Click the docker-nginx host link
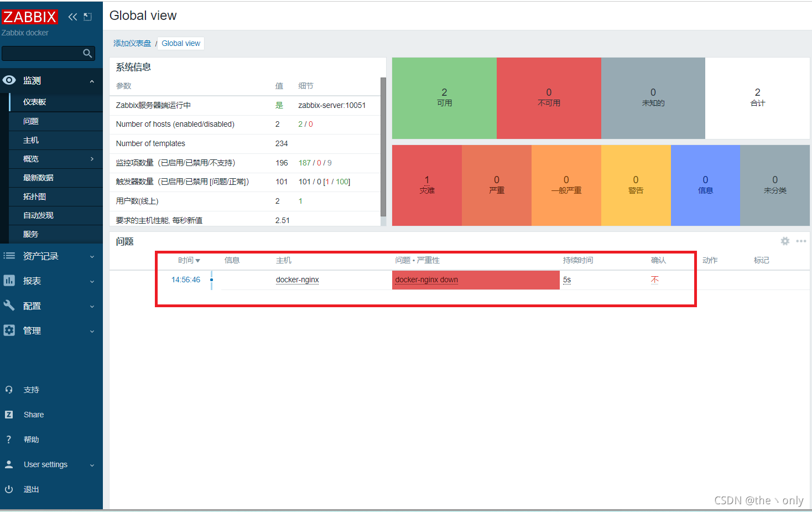Screen dimensions: 812x512 coord(298,280)
